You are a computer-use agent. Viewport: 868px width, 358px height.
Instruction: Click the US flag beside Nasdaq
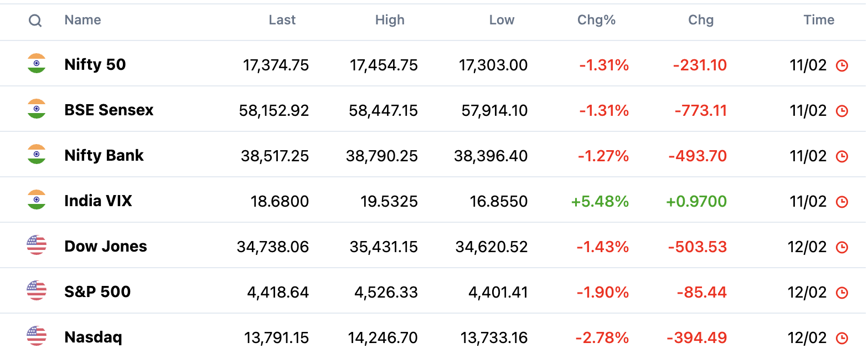[x=37, y=336]
